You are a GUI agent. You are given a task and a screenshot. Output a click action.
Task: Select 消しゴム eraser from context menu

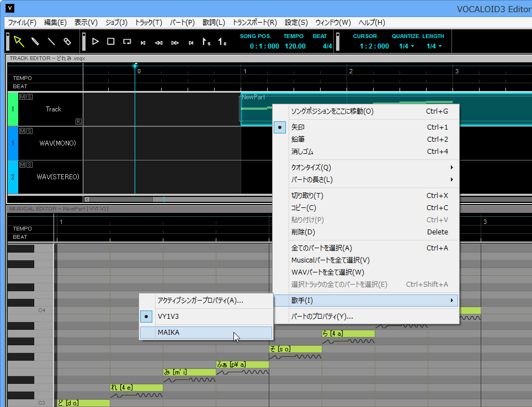pyautogui.click(x=366, y=152)
